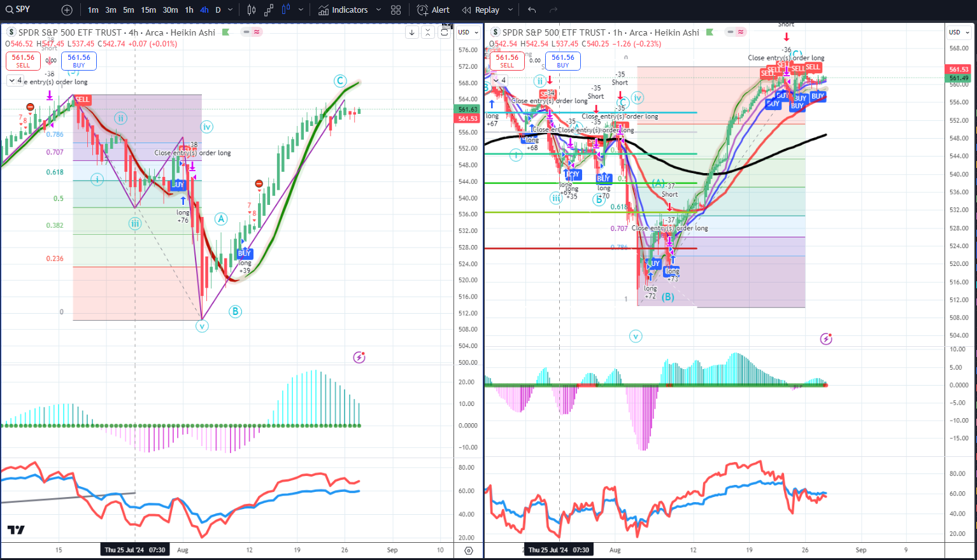Click BUY 561.56 on 1h chart
This screenshot has height=560, width=977.
pyautogui.click(x=563, y=61)
